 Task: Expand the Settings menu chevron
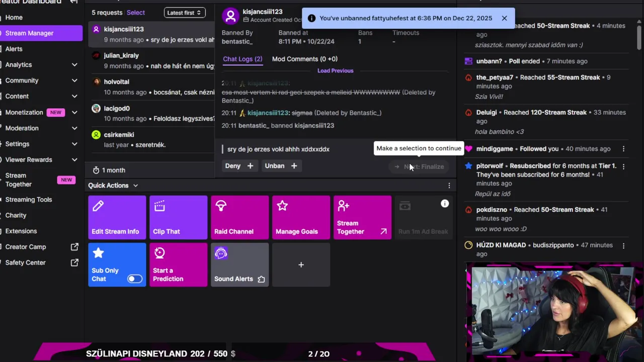tap(74, 144)
